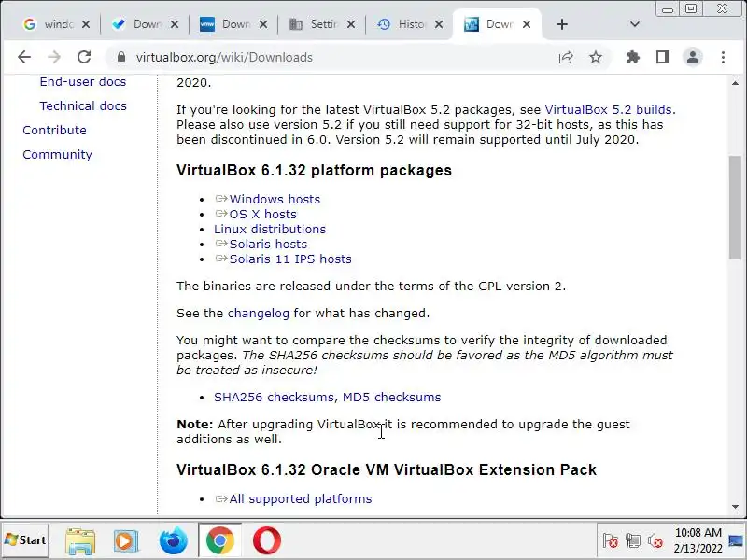
Task: Open the SHA256 checksums link
Action: pyautogui.click(x=274, y=398)
